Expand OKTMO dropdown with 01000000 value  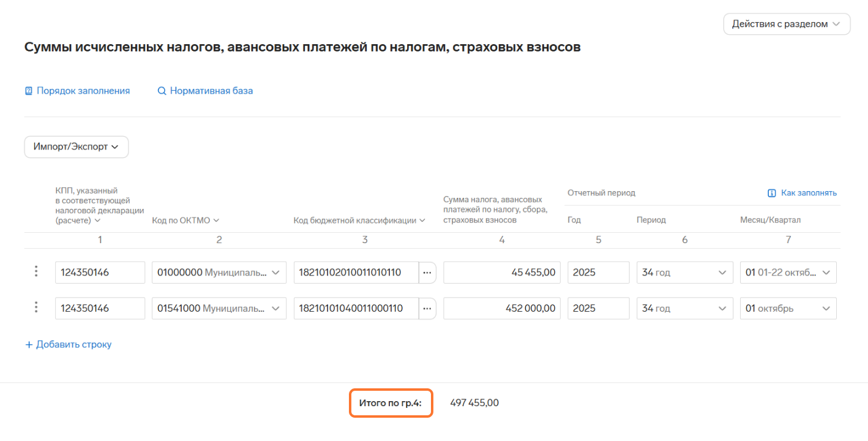[x=275, y=273]
